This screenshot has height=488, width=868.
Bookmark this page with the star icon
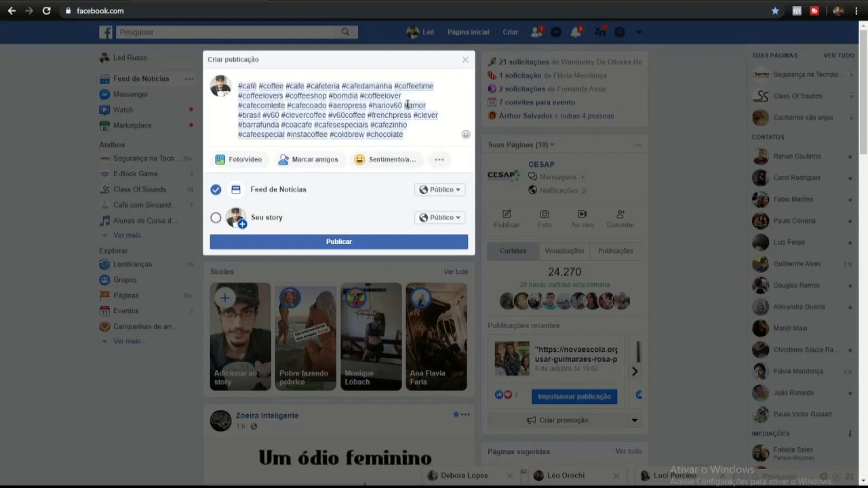point(775,11)
